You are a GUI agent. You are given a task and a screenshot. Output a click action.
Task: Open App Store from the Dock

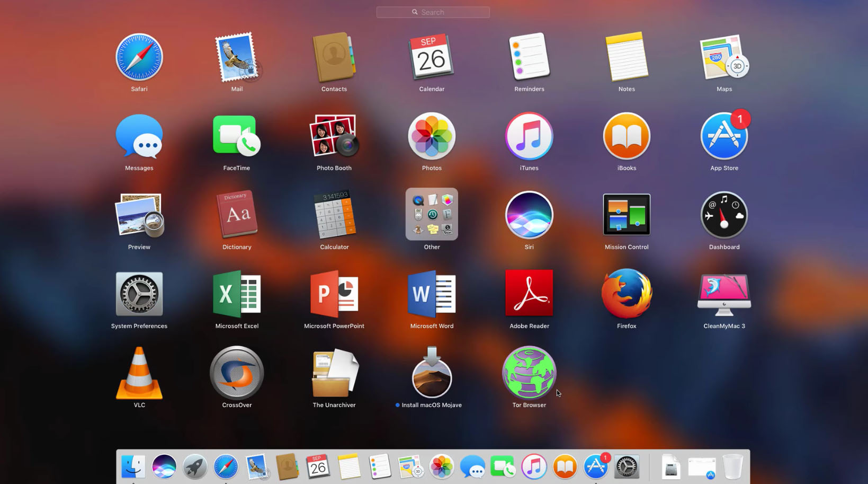596,467
